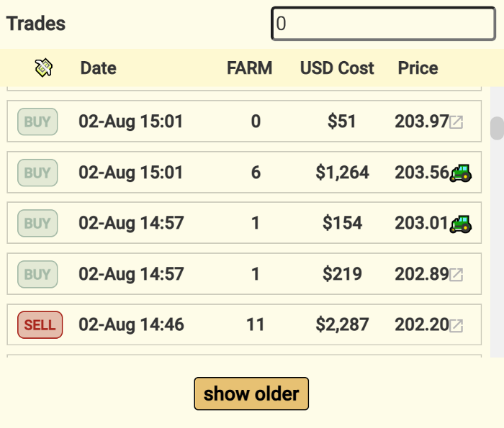Image resolution: width=504 pixels, height=428 pixels.
Task: Open external link for 203.97 trade
Action: click(x=456, y=122)
